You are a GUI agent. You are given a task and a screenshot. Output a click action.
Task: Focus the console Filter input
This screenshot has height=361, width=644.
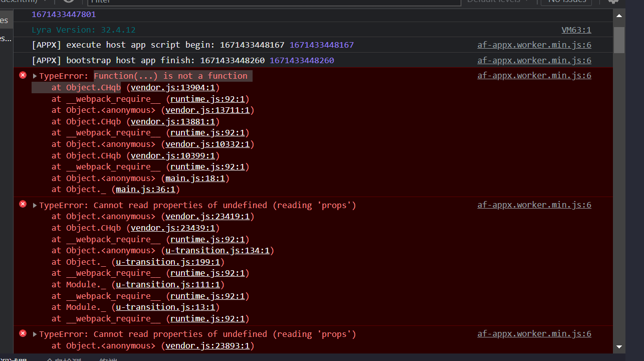click(x=274, y=2)
